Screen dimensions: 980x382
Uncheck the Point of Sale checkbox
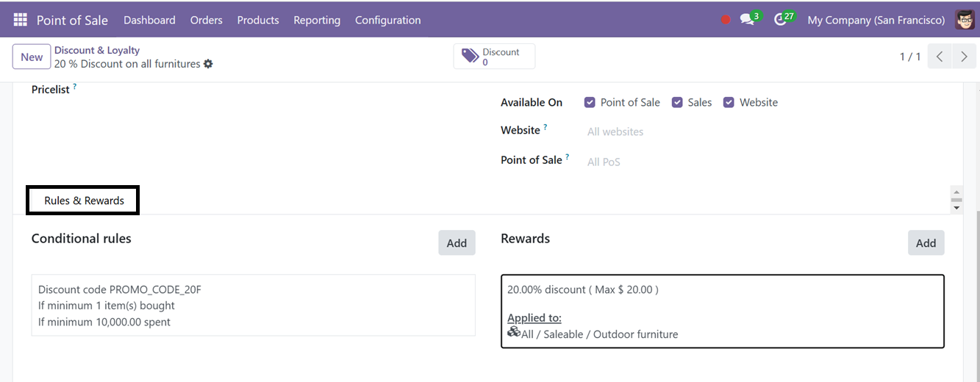590,102
